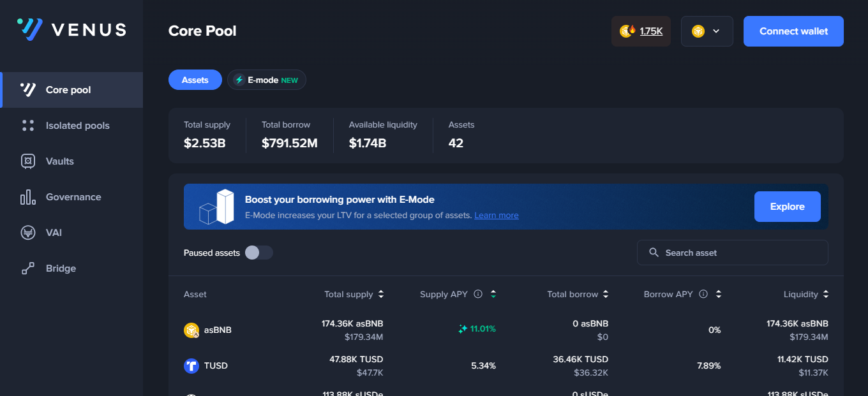Toggle the Paused assets switch
Viewport: 868px width, 396px height.
point(259,253)
